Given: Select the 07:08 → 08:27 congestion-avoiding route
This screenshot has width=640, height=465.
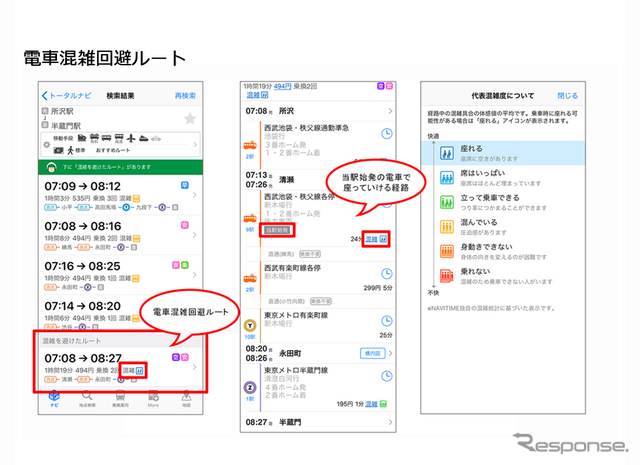Looking at the screenshot, I should coord(120,367).
